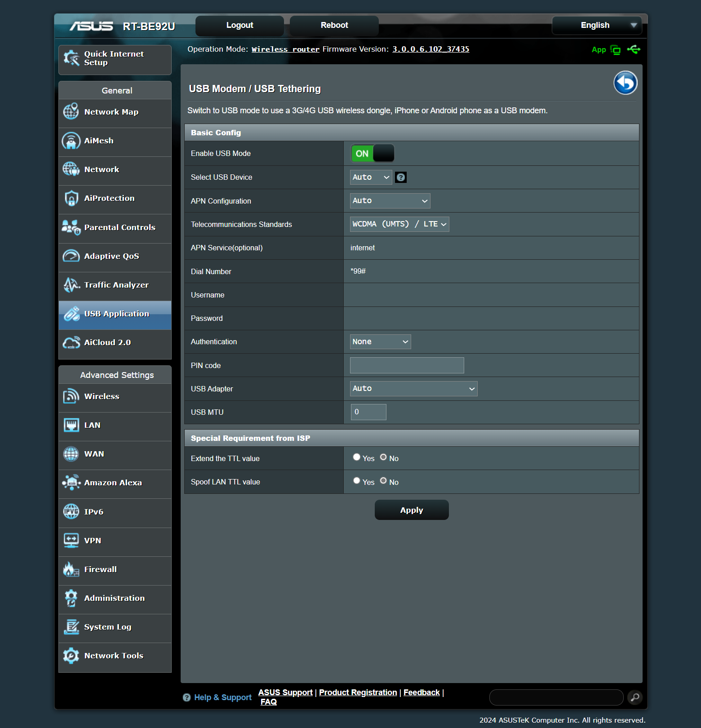
Task: Open AiProtection shield icon
Action: point(71,198)
